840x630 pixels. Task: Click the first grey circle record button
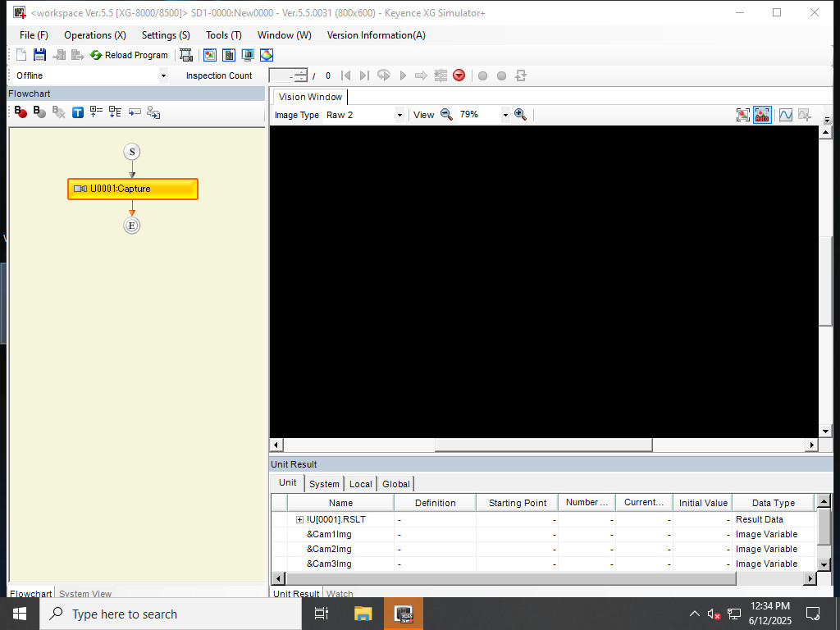coord(482,75)
